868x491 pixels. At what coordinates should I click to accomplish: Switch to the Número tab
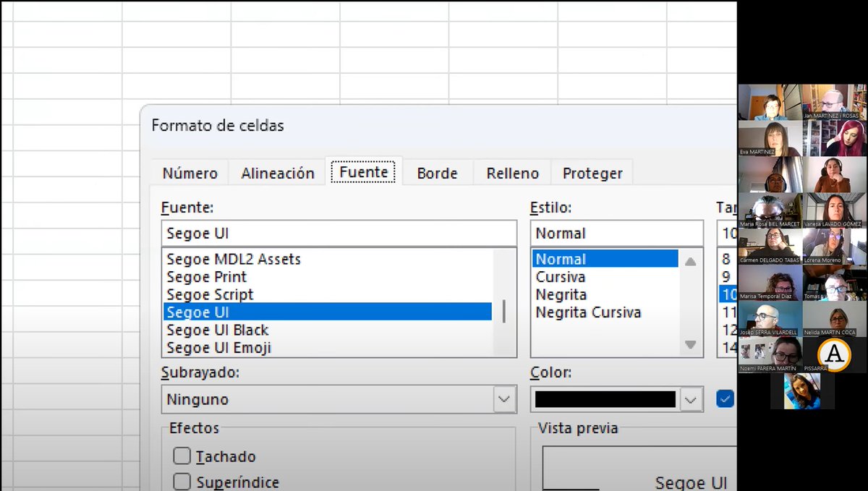(190, 173)
